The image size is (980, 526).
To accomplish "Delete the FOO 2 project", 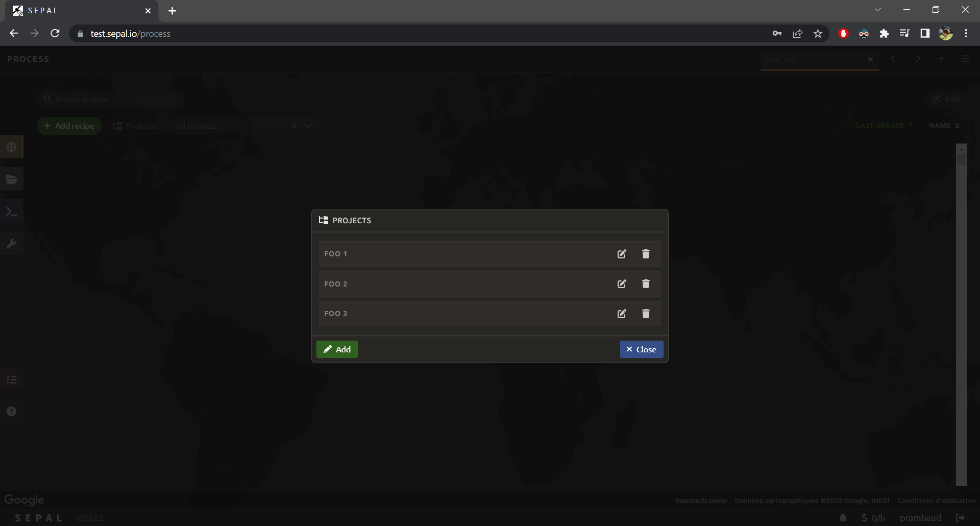I will (x=646, y=284).
